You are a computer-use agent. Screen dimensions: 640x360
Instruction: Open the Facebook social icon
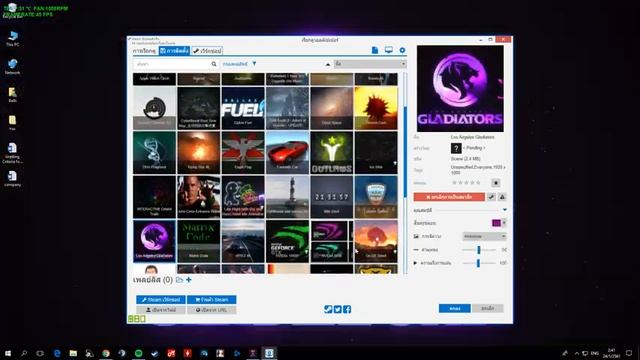[x=347, y=309]
